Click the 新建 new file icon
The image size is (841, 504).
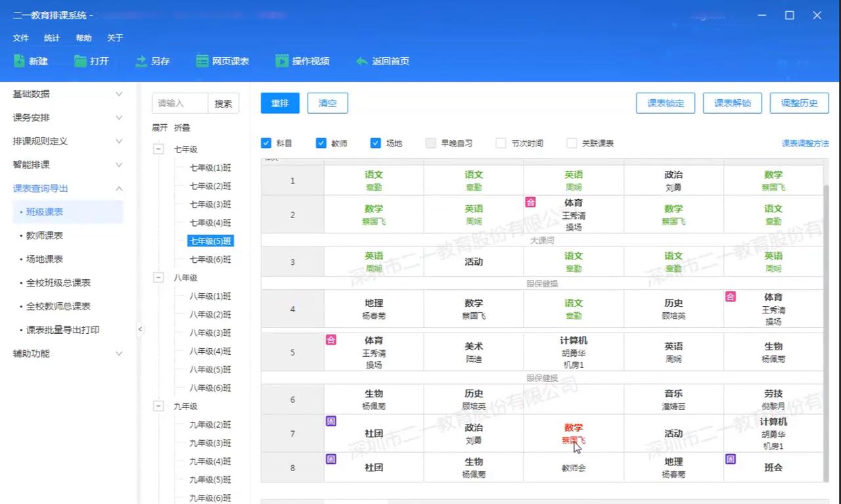[x=19, y=61]
